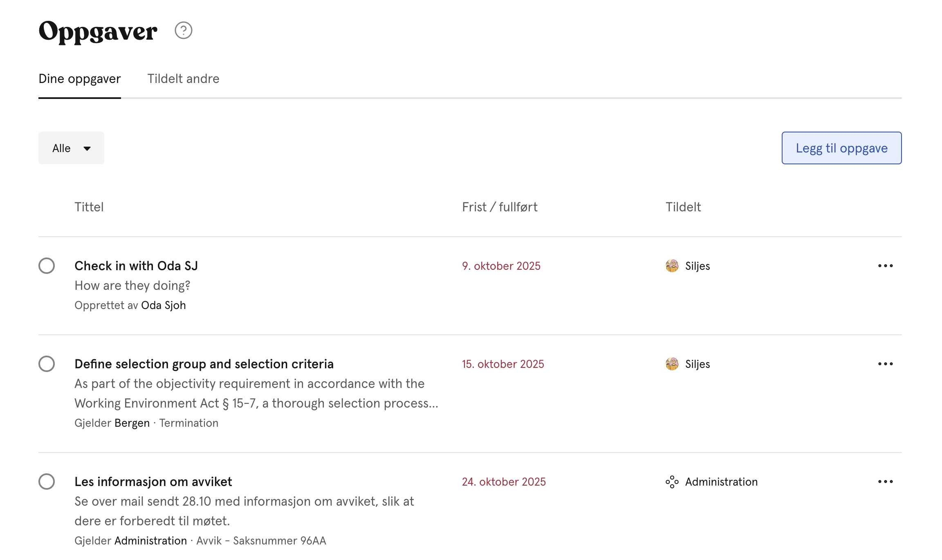This screenshot has width=942, height=560.
Task: Switch to Tildelt andre tab
Action: point(183,78)
